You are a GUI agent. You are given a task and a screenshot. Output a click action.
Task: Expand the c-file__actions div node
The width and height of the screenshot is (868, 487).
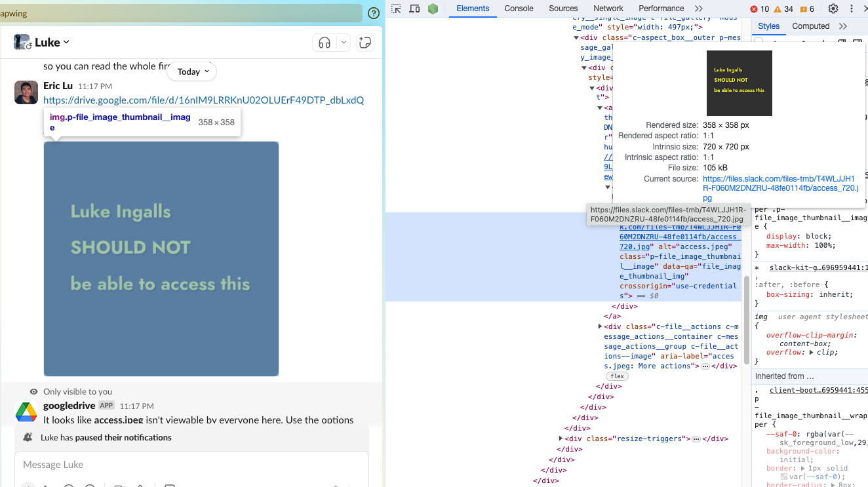click(600, 326)
